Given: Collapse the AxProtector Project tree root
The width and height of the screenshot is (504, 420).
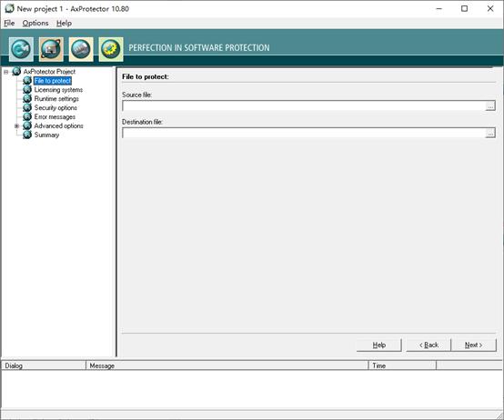Looking at the screenshot, I should 5,72.
